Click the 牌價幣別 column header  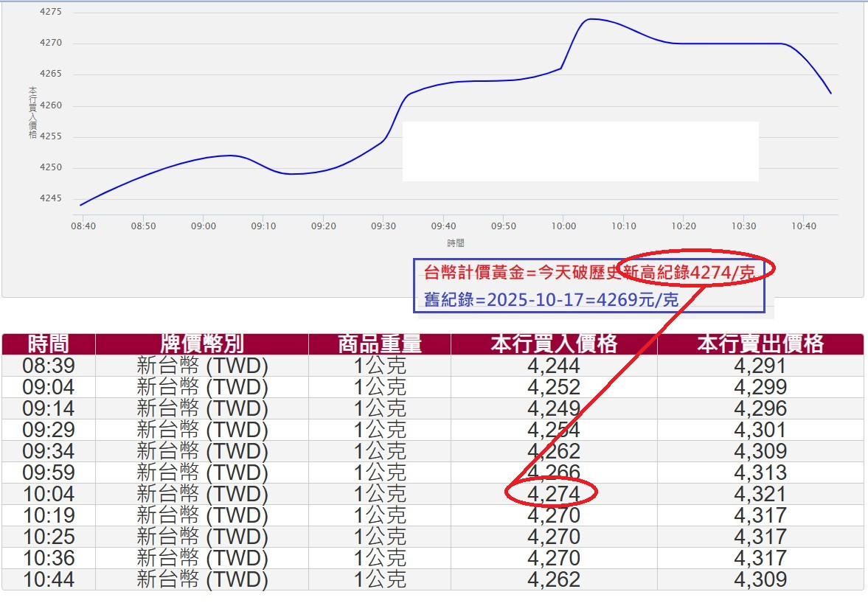(x=201, y=343)
